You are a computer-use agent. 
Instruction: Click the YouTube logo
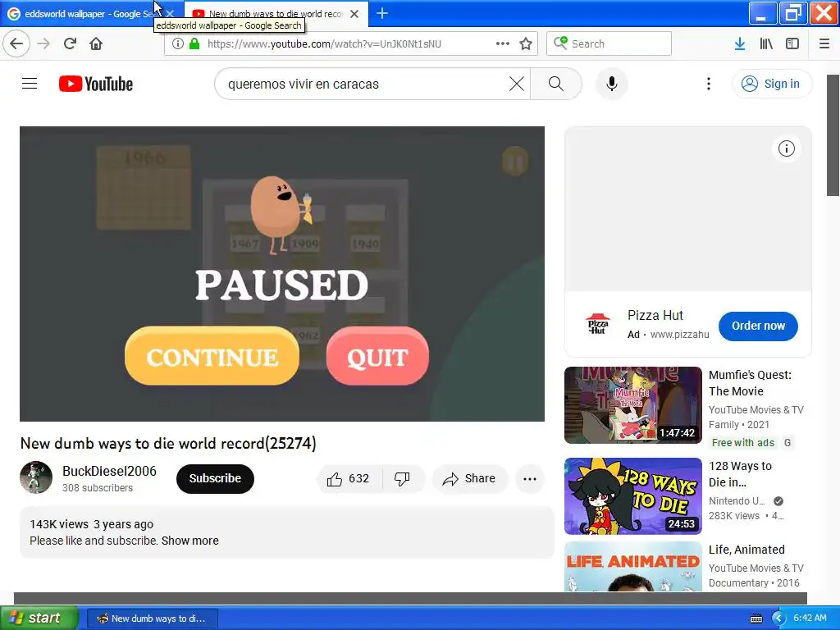click(96, 84)
